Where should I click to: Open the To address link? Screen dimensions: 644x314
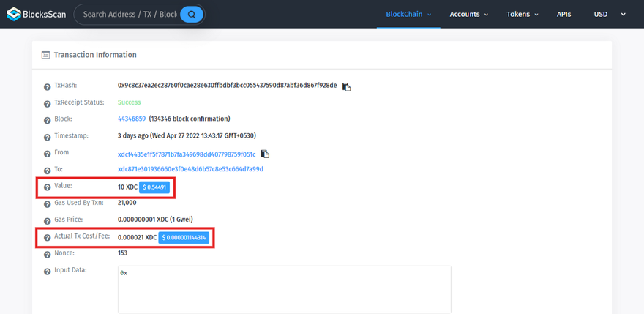[190, 169]
